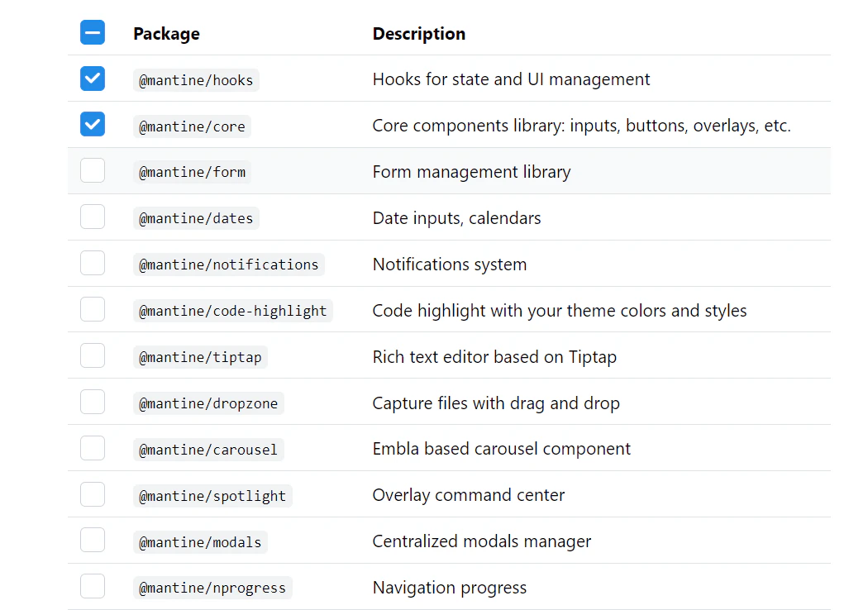Check the @mantine/spotlight package
The image size is (868, 610).
click(x=93, y=494)
